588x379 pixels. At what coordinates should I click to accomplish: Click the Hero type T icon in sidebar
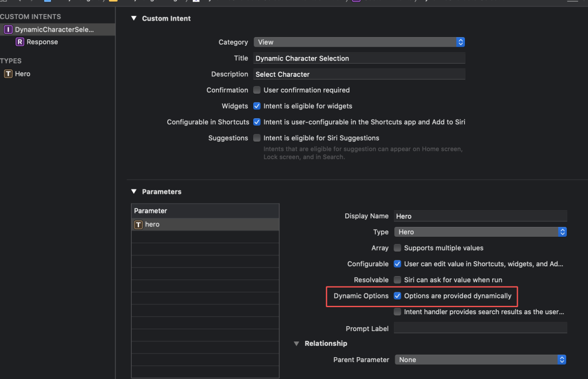8,74
